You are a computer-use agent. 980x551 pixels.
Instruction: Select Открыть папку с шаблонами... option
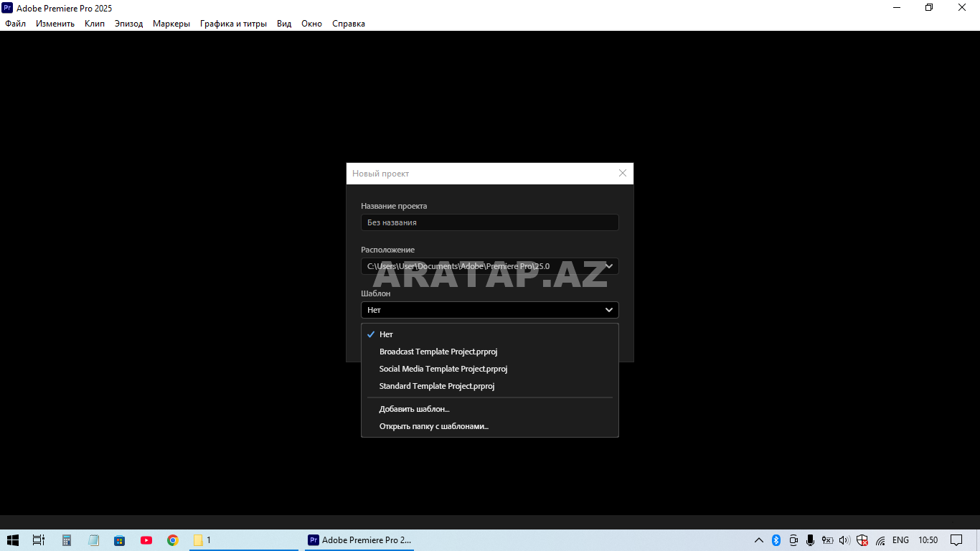click(x=489, y=426)
